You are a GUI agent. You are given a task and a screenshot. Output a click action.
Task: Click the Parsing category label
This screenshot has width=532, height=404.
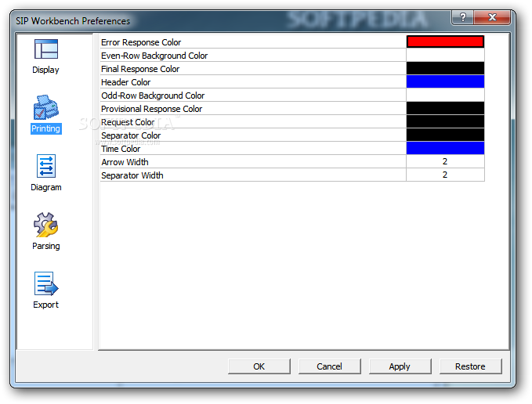[45, 246]
